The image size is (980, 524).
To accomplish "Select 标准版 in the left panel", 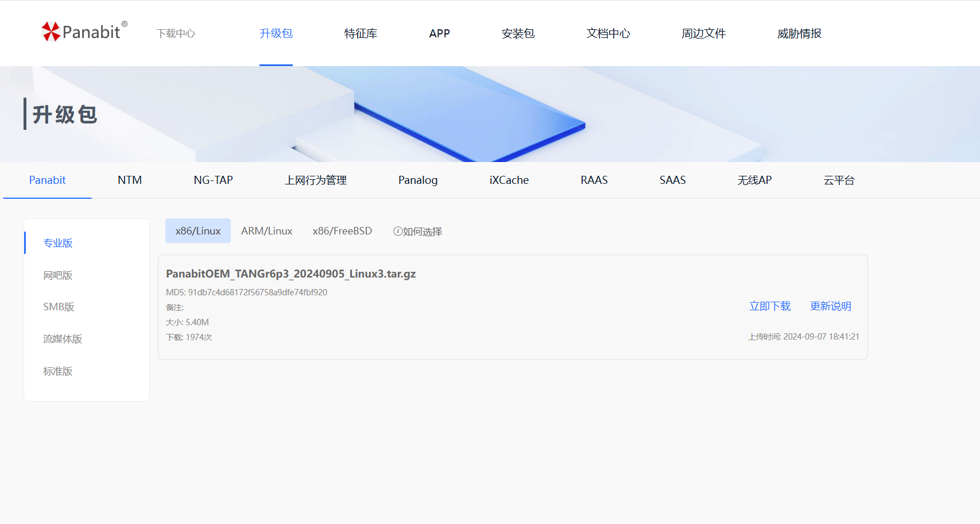I will [57, 371].
